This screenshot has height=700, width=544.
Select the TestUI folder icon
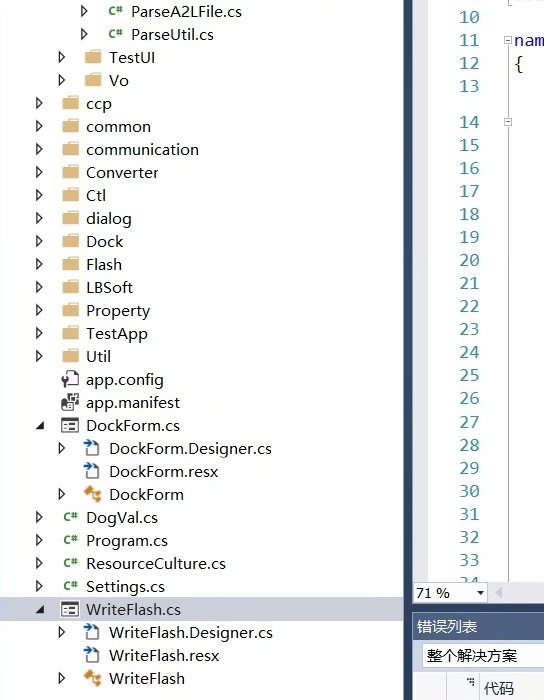click(93, 57)
